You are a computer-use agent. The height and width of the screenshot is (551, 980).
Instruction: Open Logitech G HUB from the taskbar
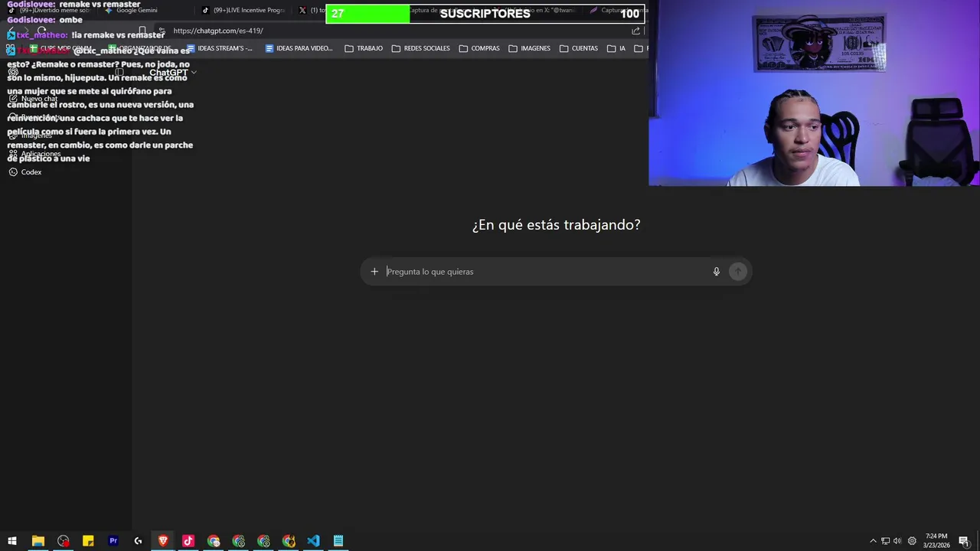click(138, 541)
